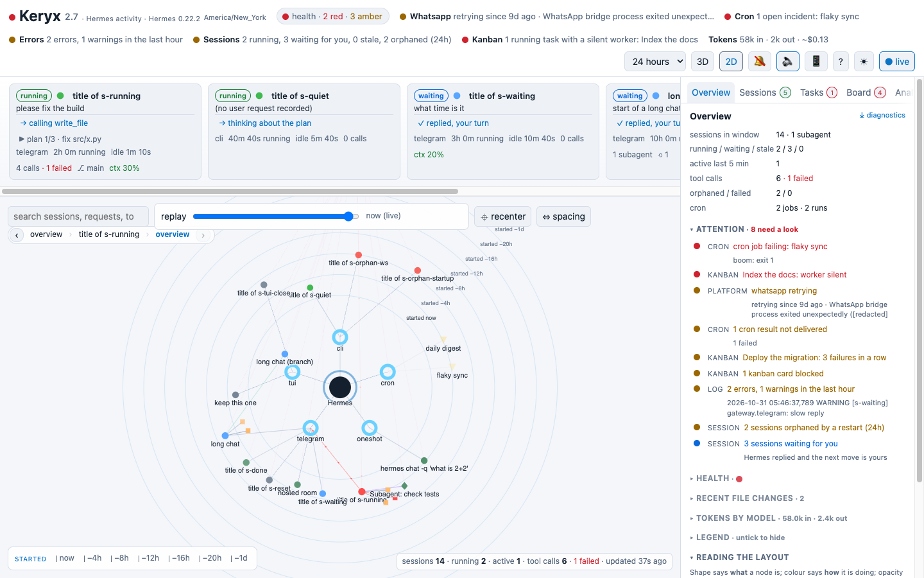Open the diagnostics download link
This screenshot has height=578, width=924.
point(882,116)
